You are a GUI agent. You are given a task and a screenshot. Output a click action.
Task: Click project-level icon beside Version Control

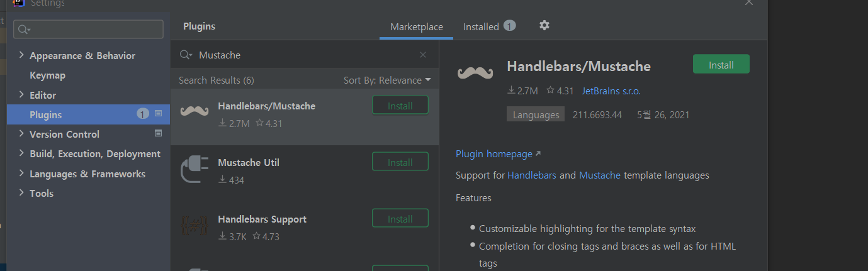[158, 133]
